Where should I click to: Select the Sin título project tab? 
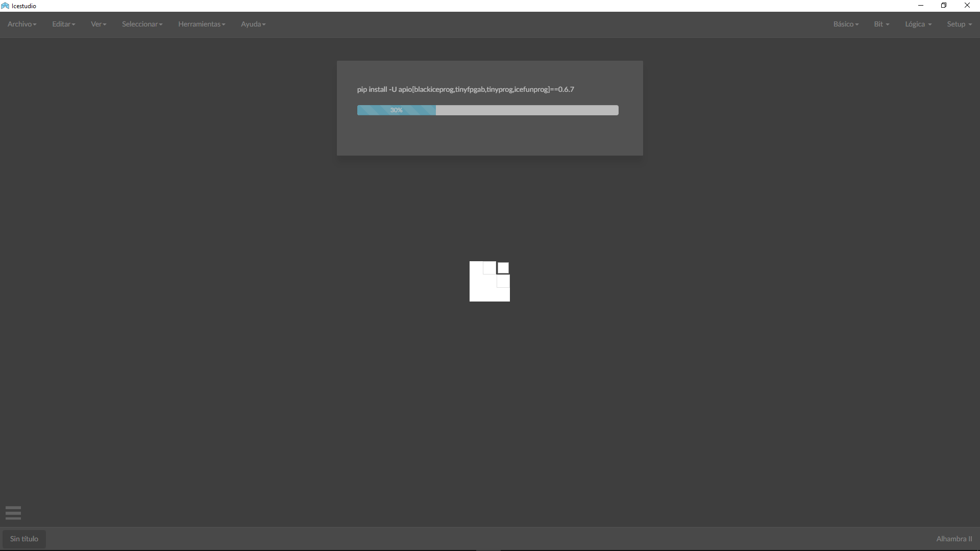(23, 539)
